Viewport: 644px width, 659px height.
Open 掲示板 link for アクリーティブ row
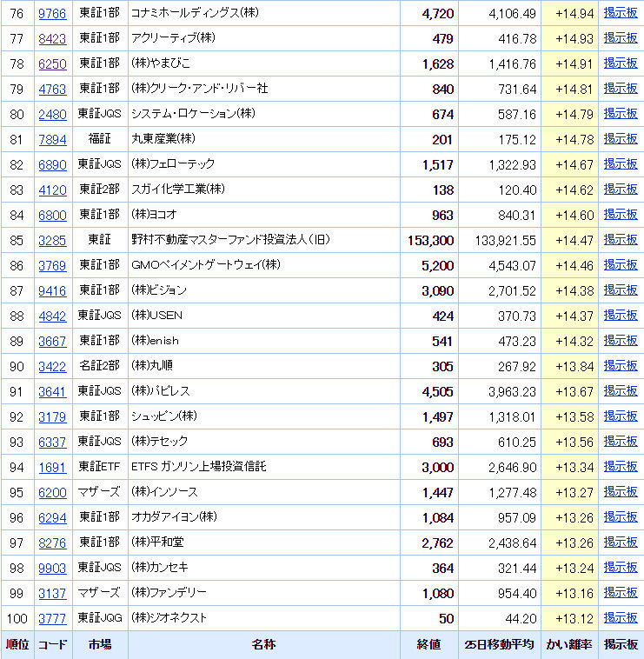tap(621, 38)
